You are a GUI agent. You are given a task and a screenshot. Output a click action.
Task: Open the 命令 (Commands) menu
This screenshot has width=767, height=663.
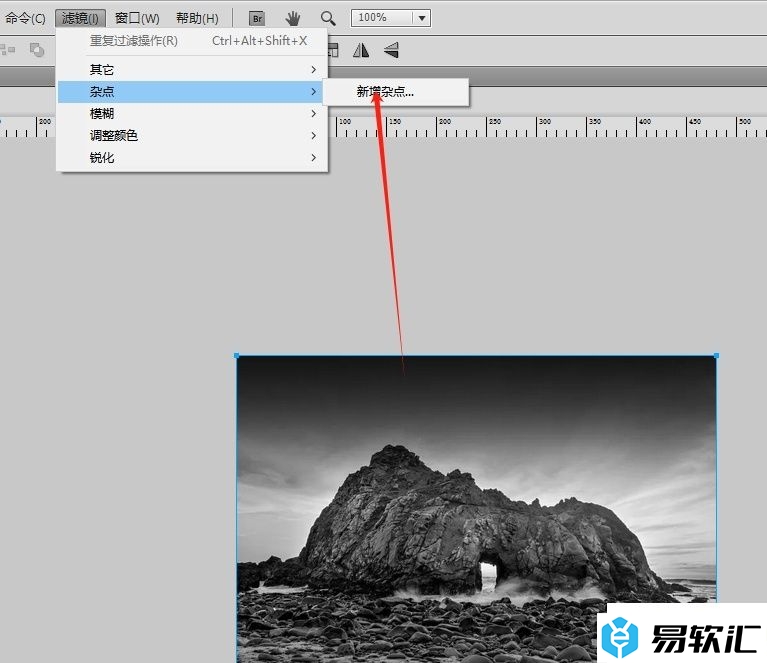(25, 18)
